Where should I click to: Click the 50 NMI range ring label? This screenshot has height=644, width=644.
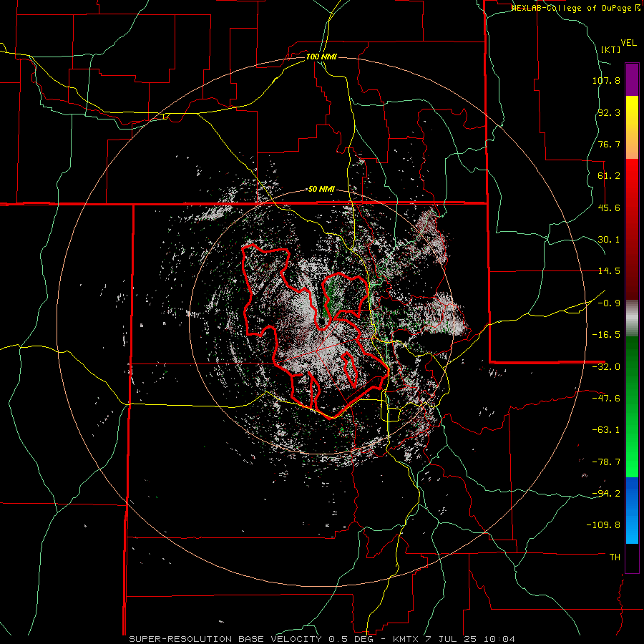click(321, 190)
